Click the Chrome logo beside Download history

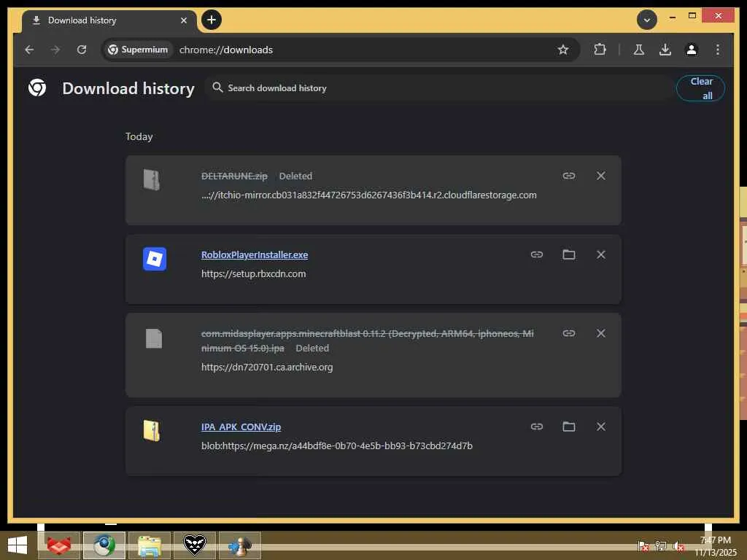click(37, 87)
